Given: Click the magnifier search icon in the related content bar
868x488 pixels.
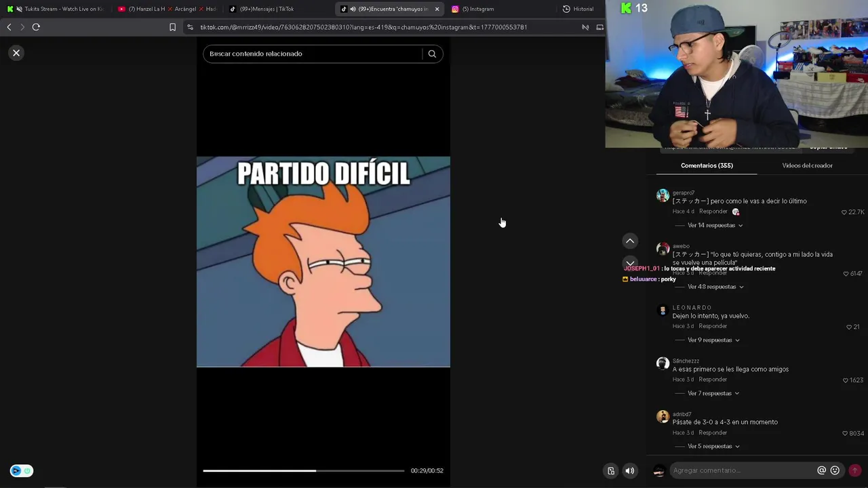Looking at the screenshot, I should (432, 54).
